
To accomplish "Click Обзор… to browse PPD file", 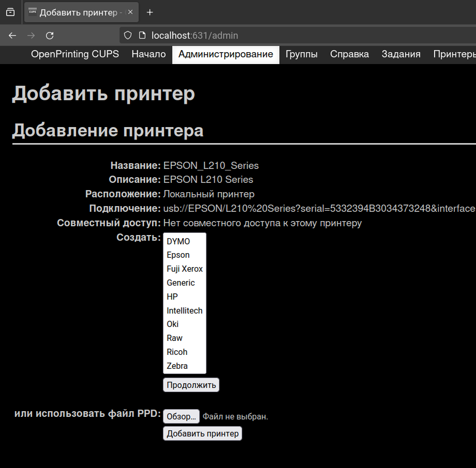I will click(181, 416).
